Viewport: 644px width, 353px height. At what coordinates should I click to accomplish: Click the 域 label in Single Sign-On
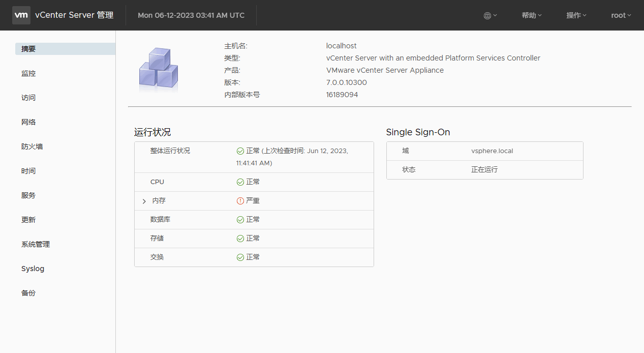tap(406, 151)
